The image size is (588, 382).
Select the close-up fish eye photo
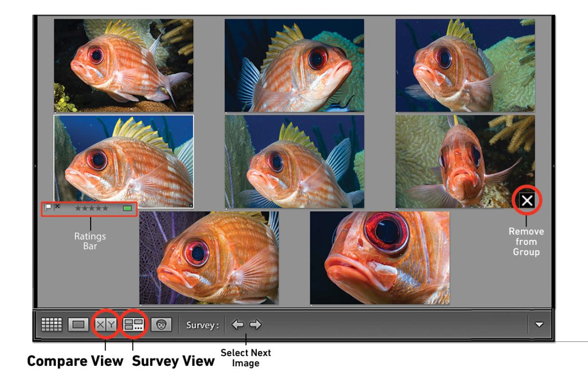pyautogui.click(x=379, y=258)
